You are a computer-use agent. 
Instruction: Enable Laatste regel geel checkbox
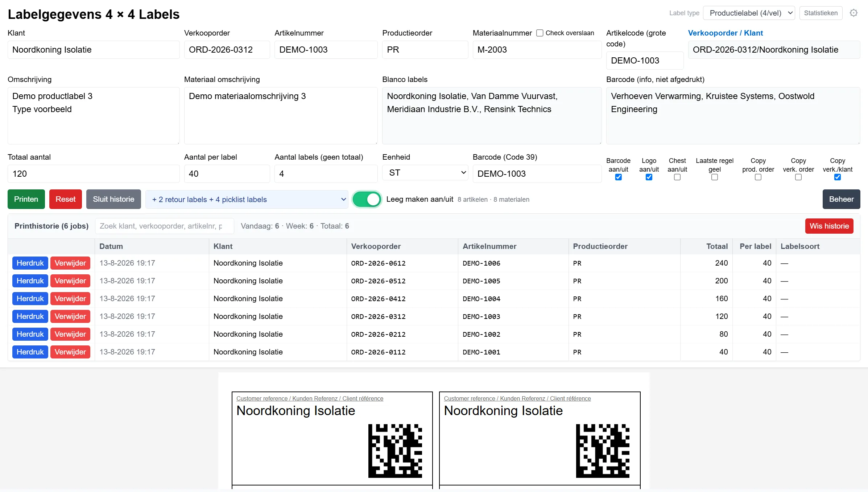click(x=715, y=177)
